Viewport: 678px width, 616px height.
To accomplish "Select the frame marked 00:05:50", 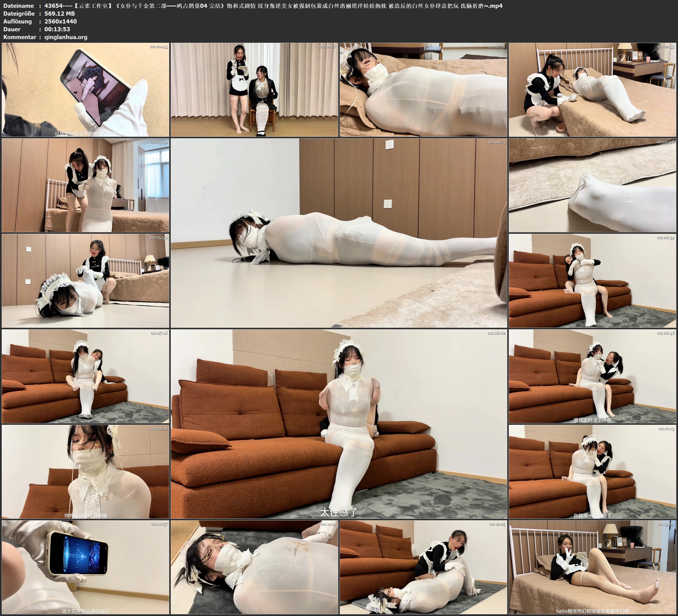I will click(85, 281).
